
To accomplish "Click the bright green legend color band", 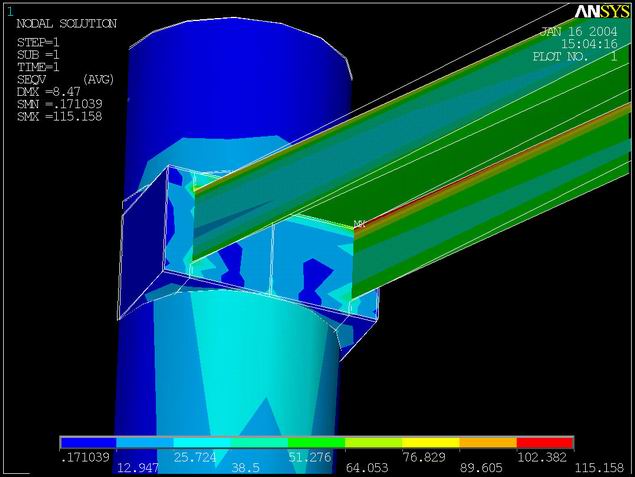I will click(x=317, y=443).
